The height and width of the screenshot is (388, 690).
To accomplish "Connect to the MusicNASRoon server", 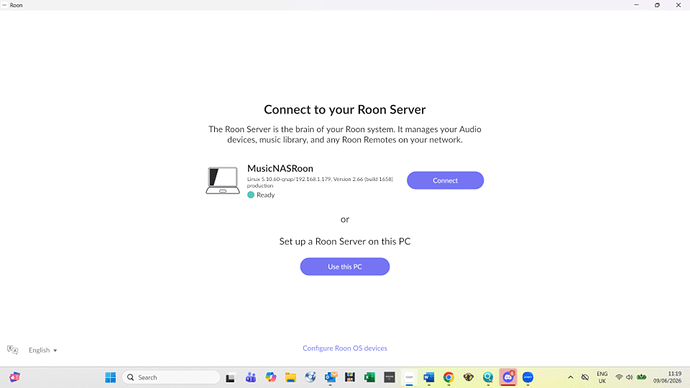I will click(x=445, y=180).
